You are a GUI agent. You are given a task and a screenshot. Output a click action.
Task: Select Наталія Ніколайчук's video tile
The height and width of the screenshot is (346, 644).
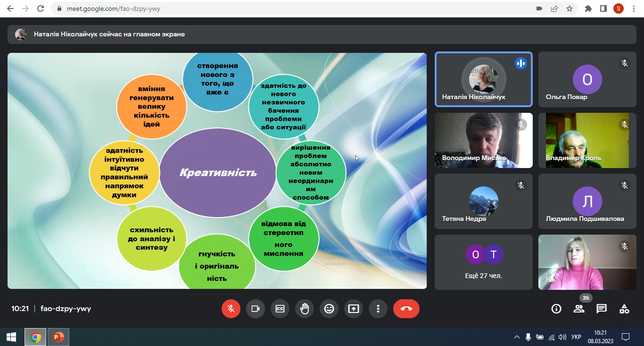tap(484, 79)
